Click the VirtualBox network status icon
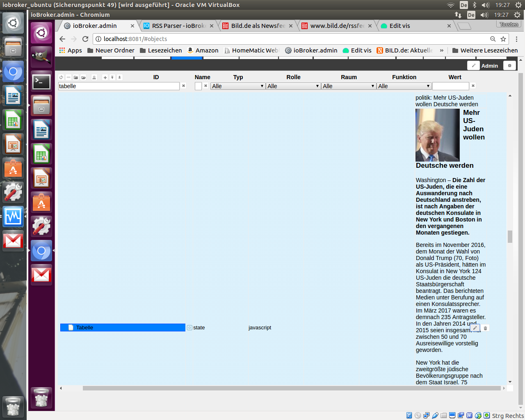 click(x=426, y=415)
